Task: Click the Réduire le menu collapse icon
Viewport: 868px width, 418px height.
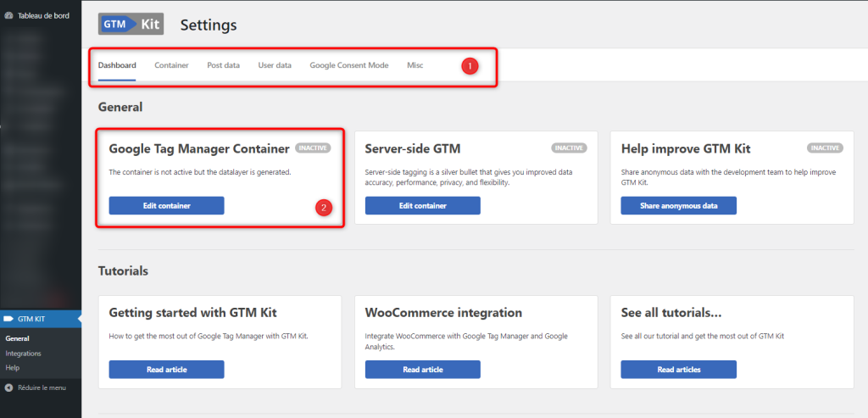Action: (x=8, y=387)
